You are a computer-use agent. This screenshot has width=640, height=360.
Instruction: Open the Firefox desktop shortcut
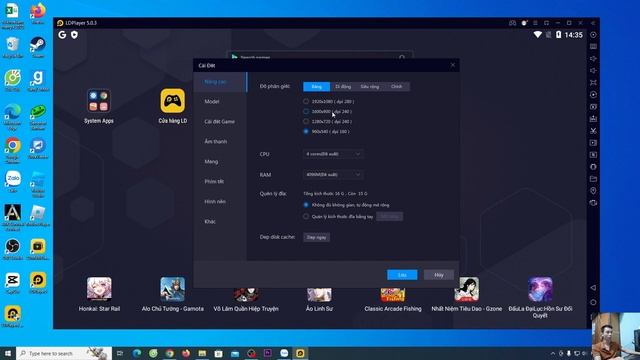pyautogui.click(x=38, y=13)
